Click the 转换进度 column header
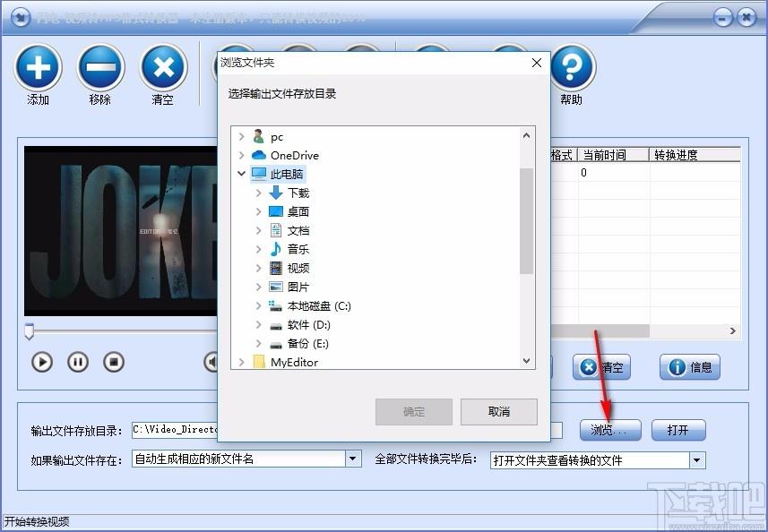 coord(695,155)
